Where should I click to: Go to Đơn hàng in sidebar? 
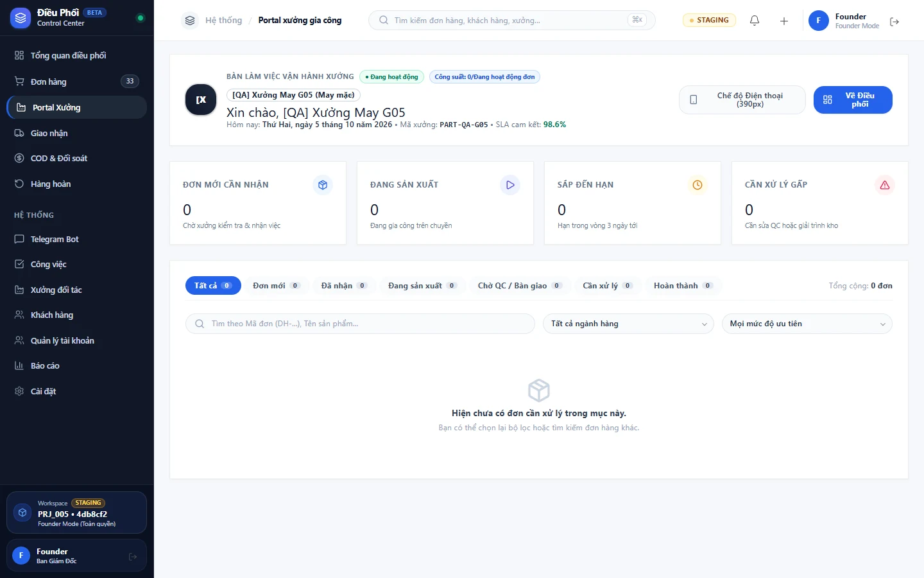click(x=77, y=82)
